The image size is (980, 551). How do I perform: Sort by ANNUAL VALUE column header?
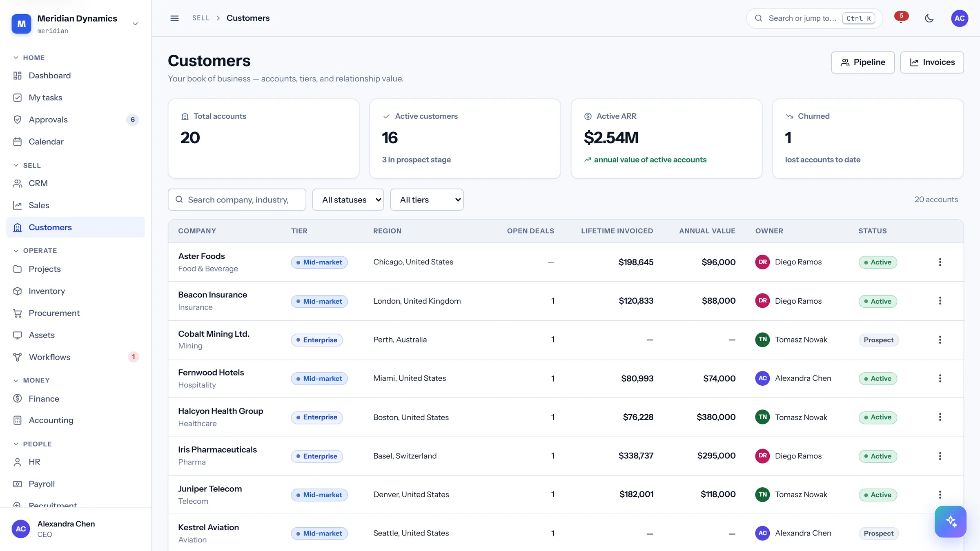[707, 231]
